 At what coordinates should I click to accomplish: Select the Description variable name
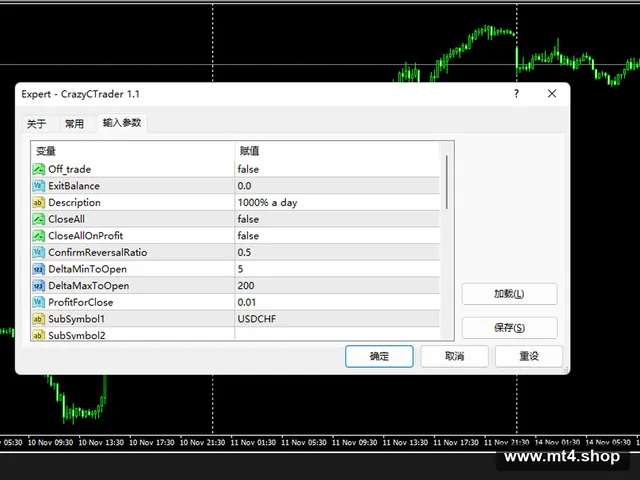pyautogui.click(x=74, y=202)
